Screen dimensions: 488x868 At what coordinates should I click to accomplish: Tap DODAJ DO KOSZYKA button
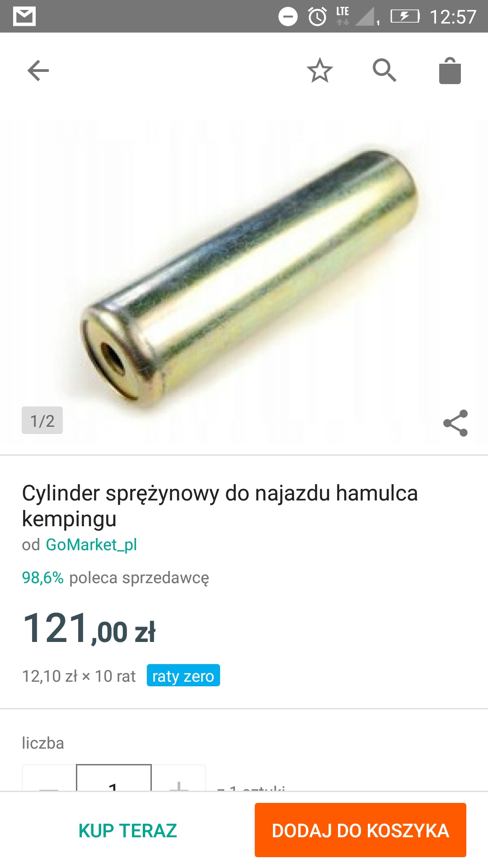(x=361, y=830)
